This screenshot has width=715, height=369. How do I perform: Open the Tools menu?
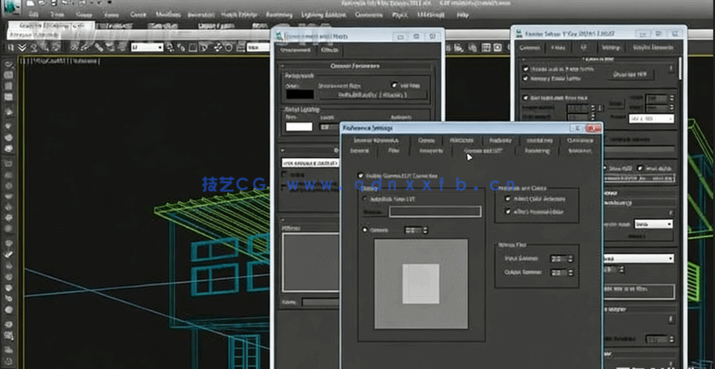pyautogui.click(x=57, y=15)
